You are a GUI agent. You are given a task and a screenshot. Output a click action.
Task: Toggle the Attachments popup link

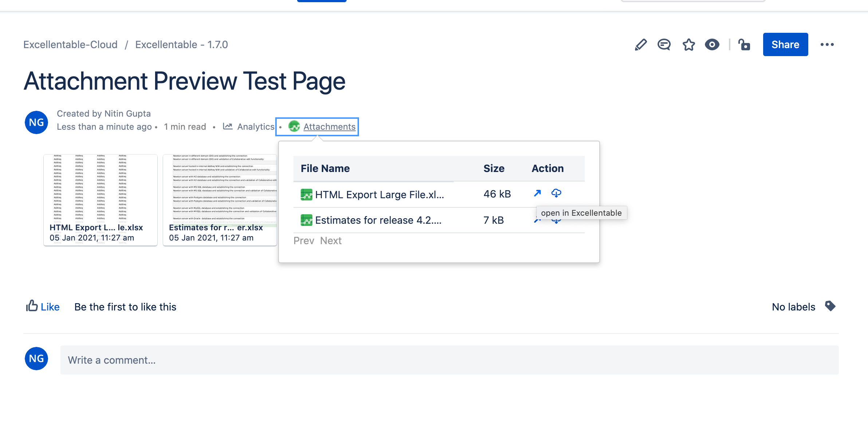coord(330,127)
